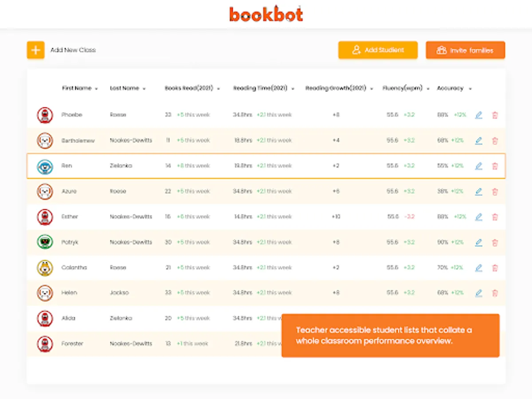Image resolution: width=532 pixels, height=399 pixels.
Task: Click the orange teacher overview banner
Action: point(391,336)
